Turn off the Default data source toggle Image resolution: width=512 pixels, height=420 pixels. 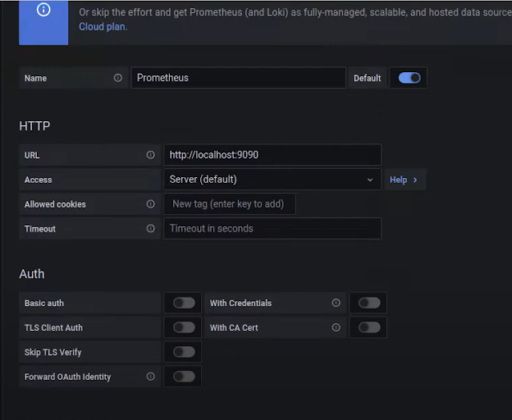409,78
